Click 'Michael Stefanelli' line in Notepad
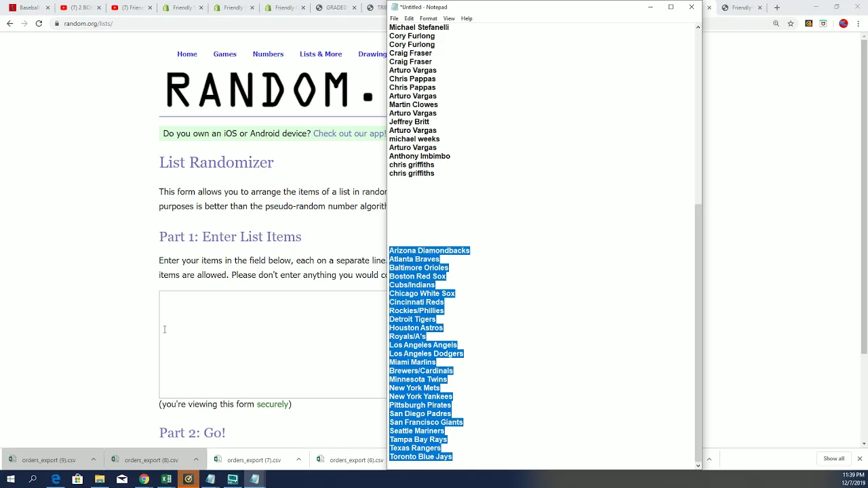The width and height of the screenshot is (868, 488). pos(419,27)
